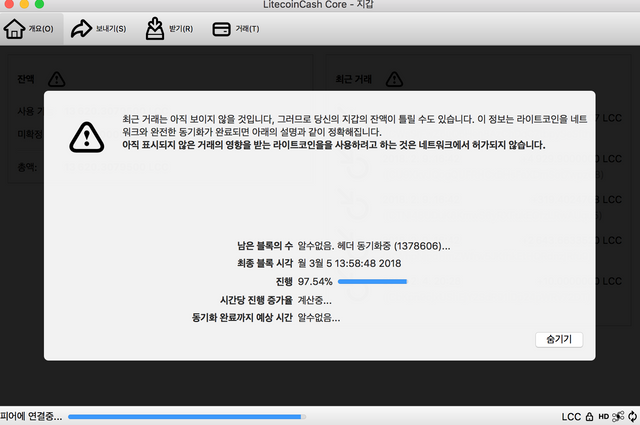Click the HD wallet icon in status bar

coord(604,416)
